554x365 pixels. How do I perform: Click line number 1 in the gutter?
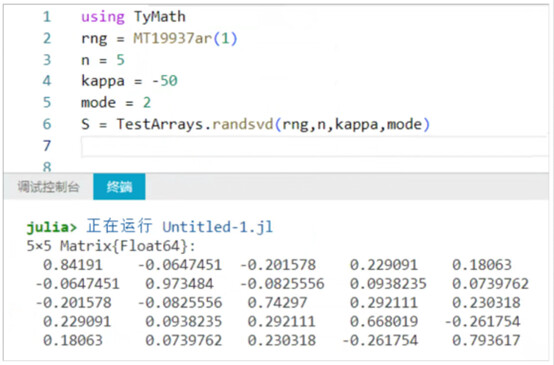coord(47,17)
